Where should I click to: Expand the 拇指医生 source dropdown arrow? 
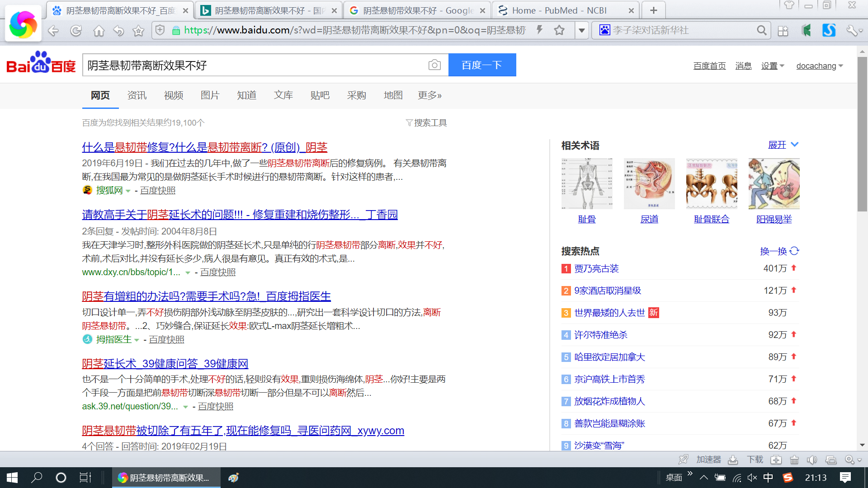[137, 340]
